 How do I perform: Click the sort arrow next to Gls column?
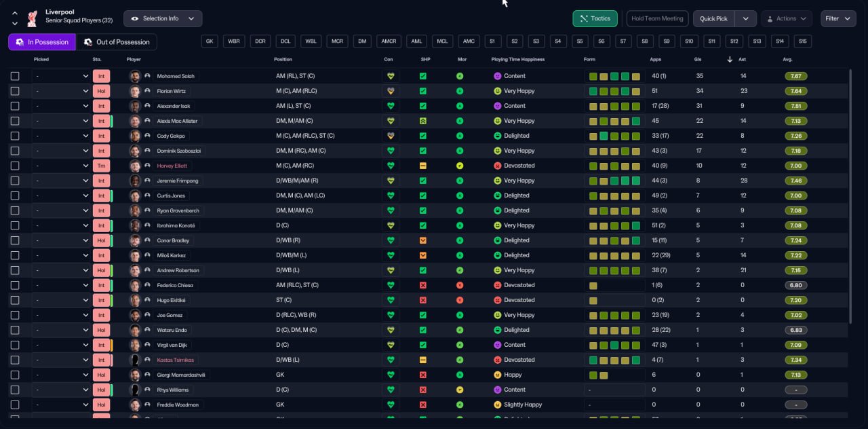(x=730, y=59)
